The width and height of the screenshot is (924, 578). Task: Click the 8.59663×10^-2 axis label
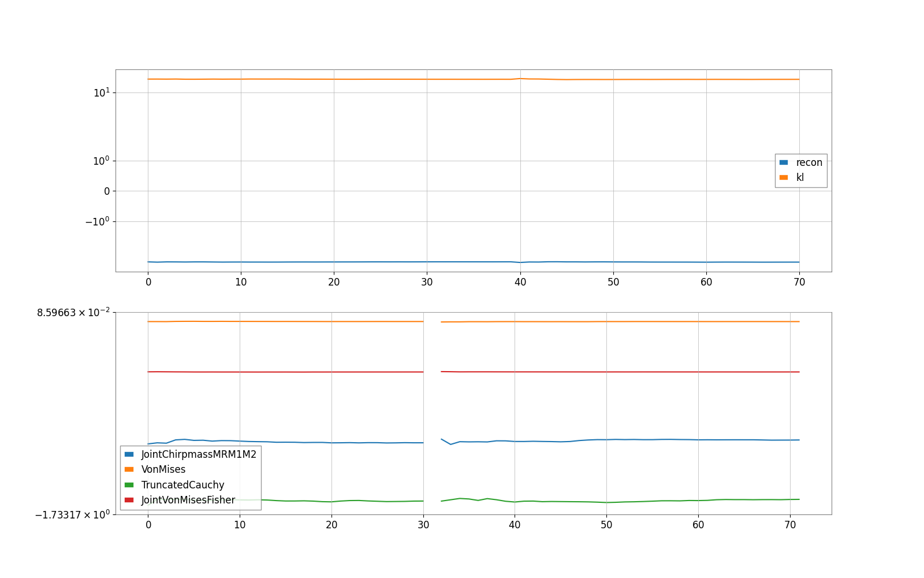coord(73,312)
